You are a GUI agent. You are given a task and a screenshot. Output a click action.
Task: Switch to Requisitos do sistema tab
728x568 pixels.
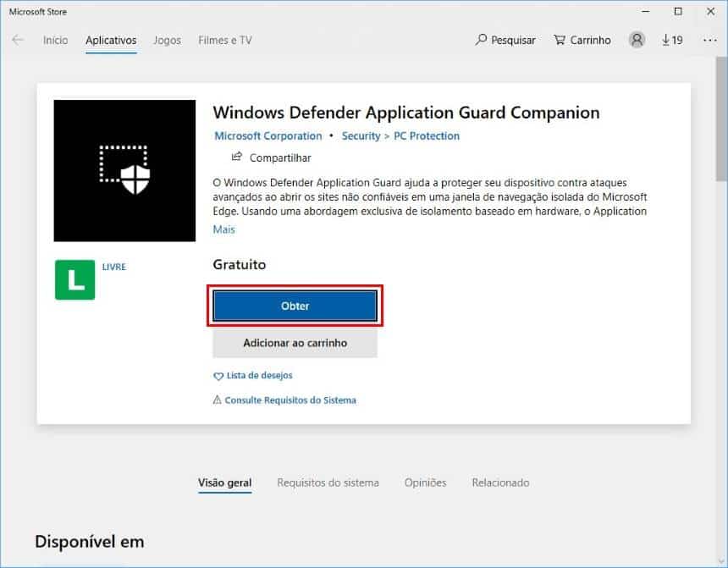[x=328, y=483]
